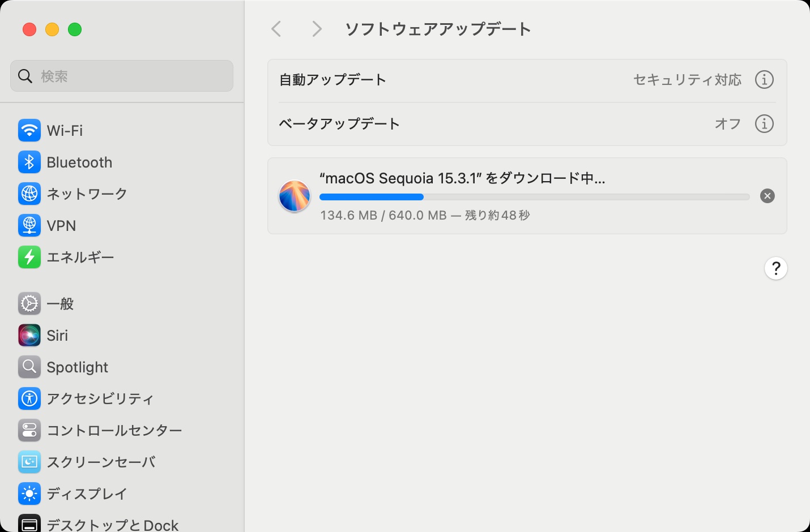Minimize the window with yellow button

pyautogui.click(x=52, y=29)
